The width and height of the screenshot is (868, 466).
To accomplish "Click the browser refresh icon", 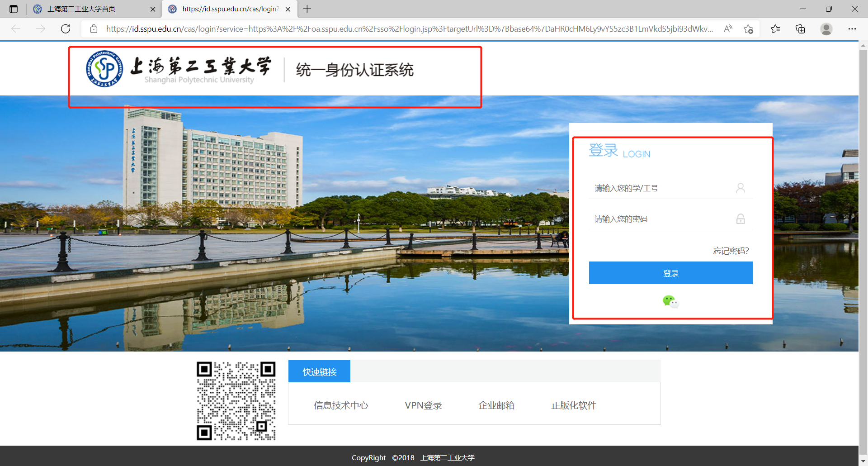I will [x=66, y=29].
